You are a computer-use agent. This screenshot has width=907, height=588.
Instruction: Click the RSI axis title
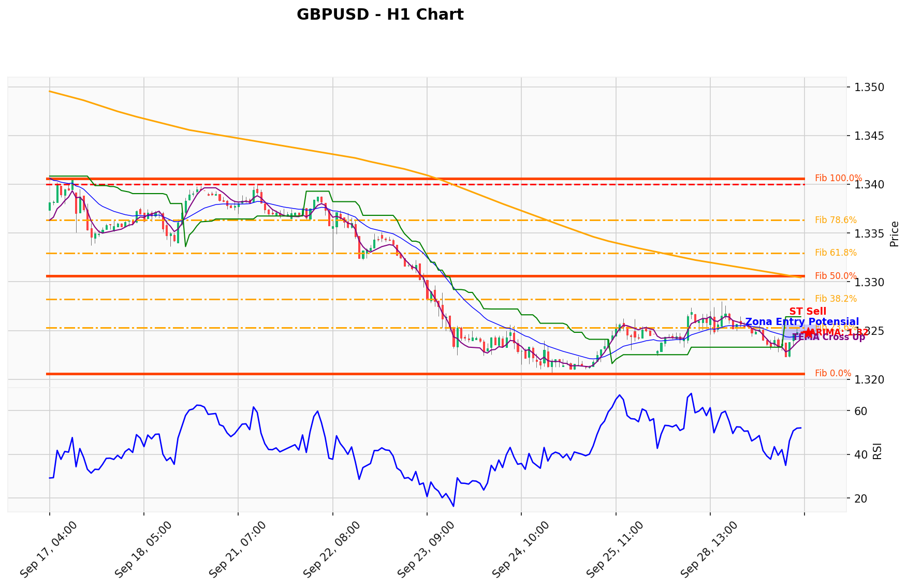877,451
